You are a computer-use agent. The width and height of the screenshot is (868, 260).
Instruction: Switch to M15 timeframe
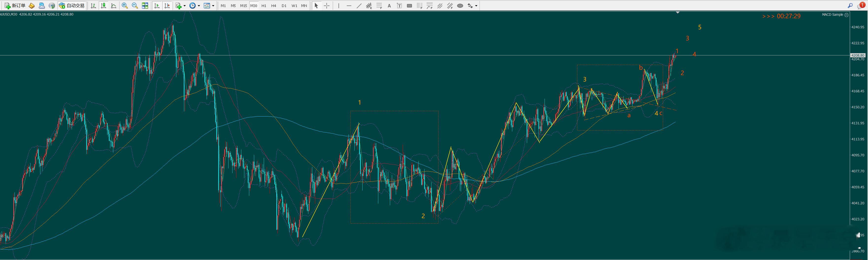coord(243,6)
